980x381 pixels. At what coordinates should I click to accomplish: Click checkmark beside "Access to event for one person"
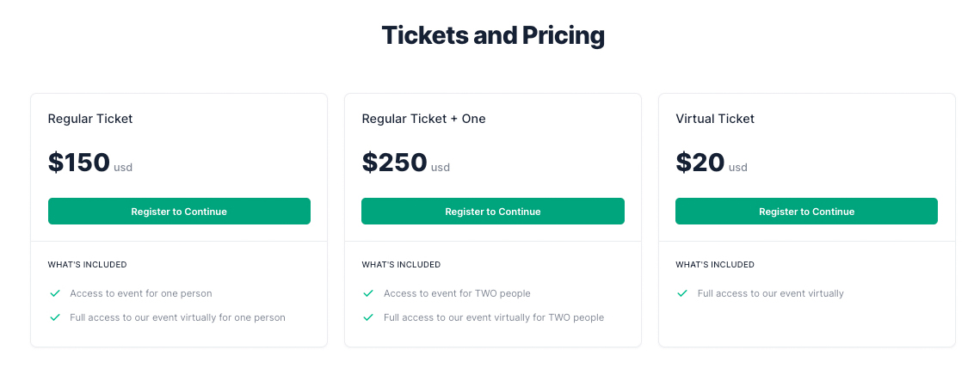coord(55,293)
